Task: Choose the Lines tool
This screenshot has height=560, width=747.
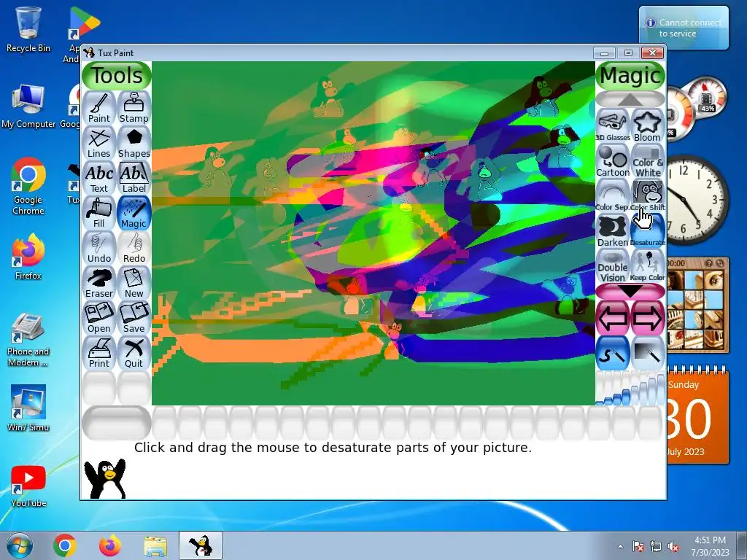Action: tap(99, 143)
